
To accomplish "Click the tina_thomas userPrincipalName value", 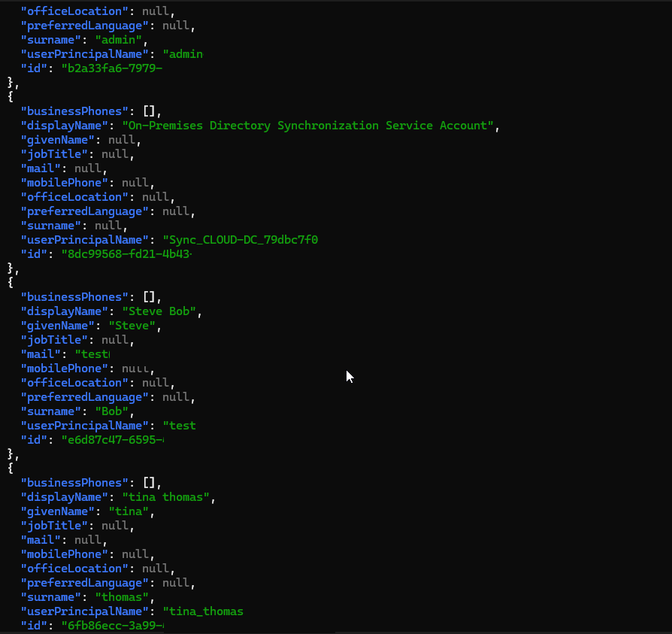I will pyautogui.click(x=203, y=611).
